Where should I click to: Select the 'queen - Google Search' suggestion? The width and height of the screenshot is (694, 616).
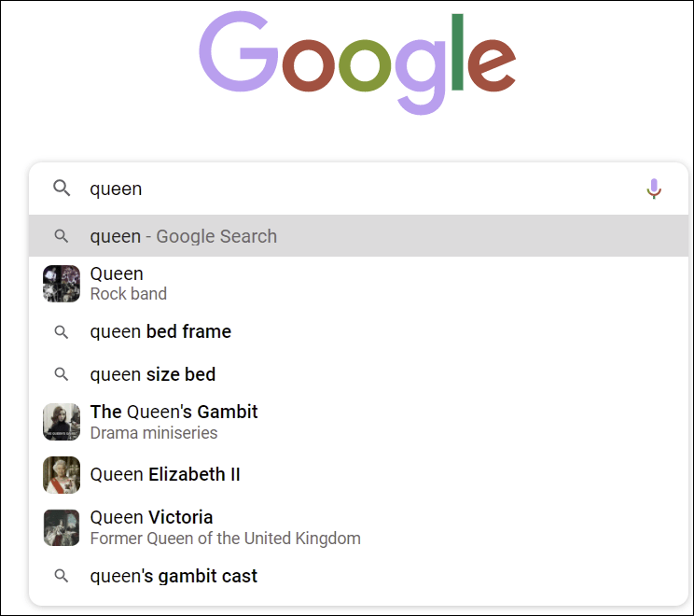358,236
